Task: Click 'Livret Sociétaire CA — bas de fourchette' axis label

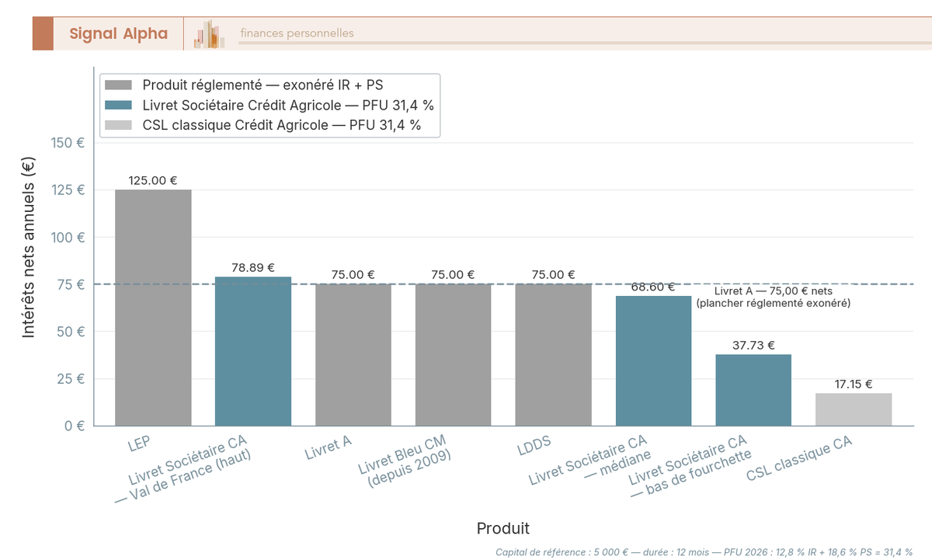Action: [x=691, y=466]
